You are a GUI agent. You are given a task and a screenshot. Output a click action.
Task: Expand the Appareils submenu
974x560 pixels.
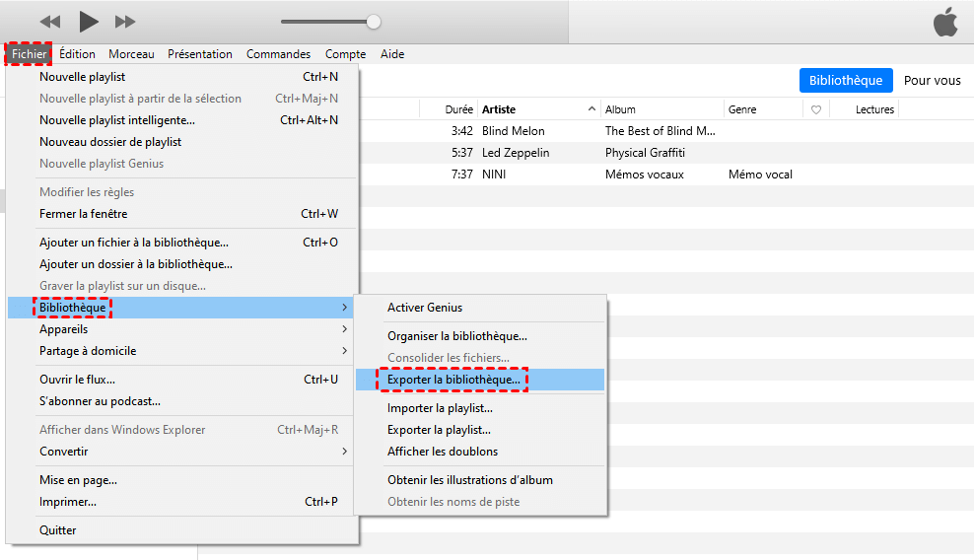coord(344,329)
